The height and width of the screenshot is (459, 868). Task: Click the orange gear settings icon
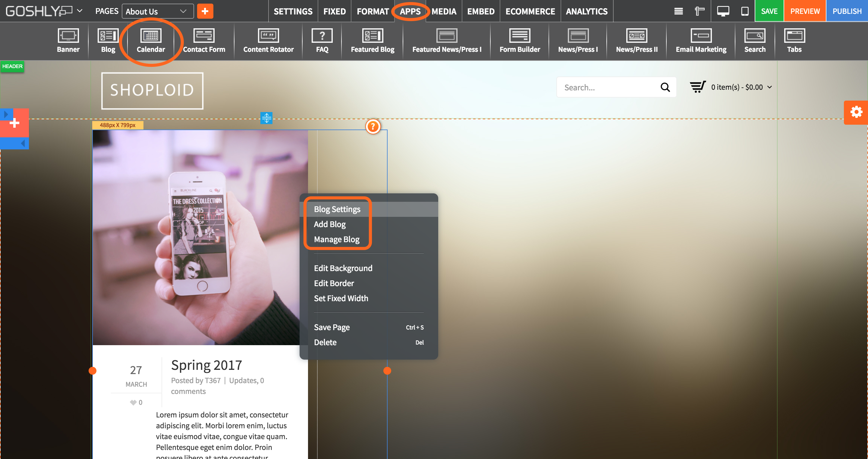[856, 112]
